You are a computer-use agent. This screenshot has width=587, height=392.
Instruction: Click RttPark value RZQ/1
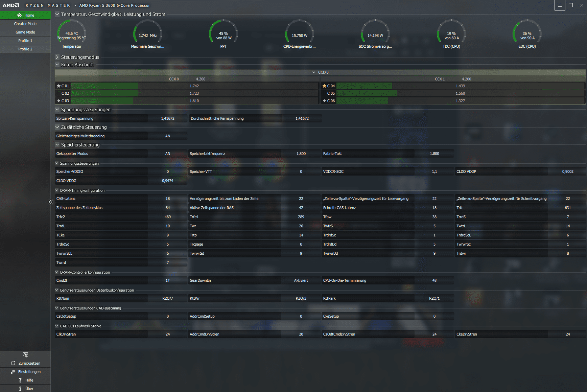pyautogui.click(x=435, y=298)
